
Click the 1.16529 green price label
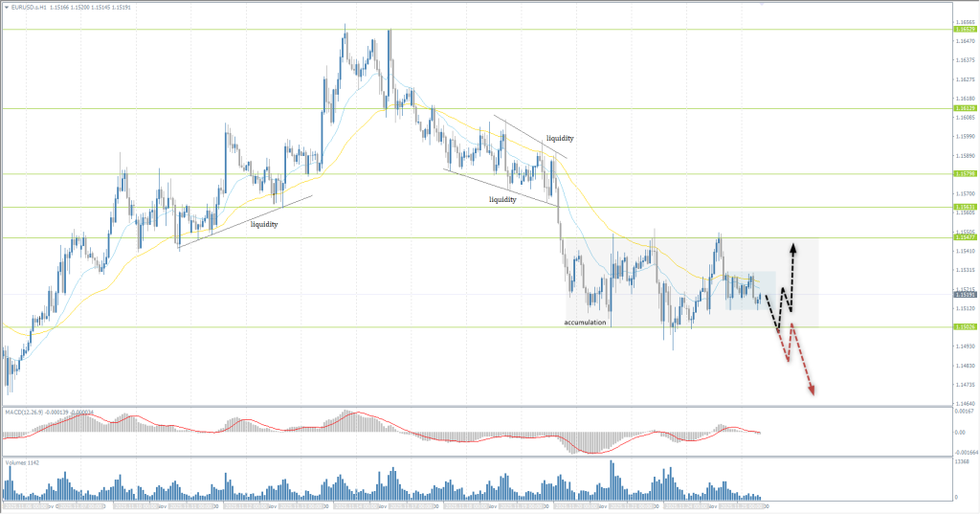pos(964,30)
